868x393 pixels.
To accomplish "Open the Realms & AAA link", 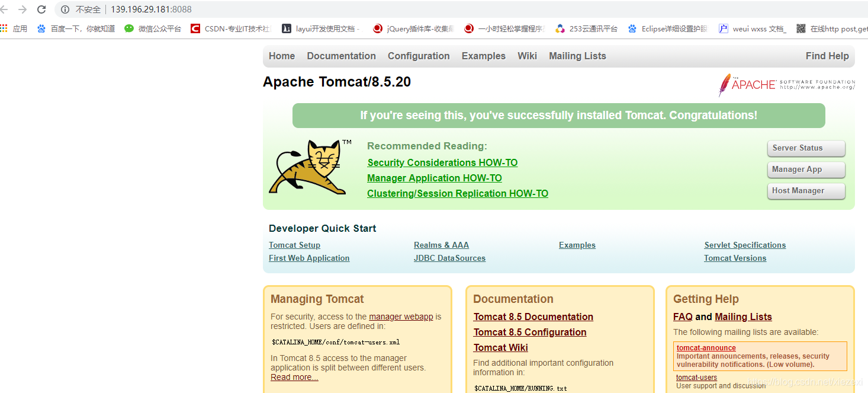I will click(x=441, y=245).
